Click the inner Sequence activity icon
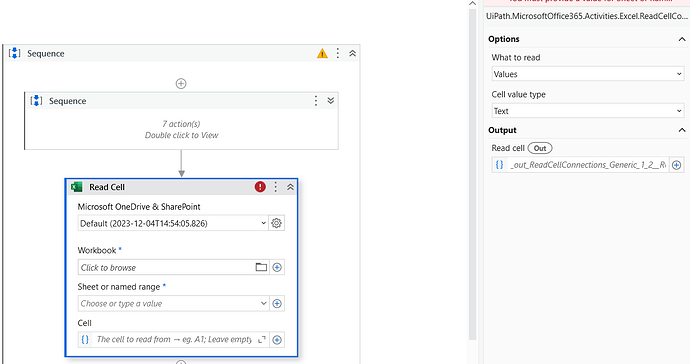This screenshot has width=690, height=364. [x=36, y=101]
